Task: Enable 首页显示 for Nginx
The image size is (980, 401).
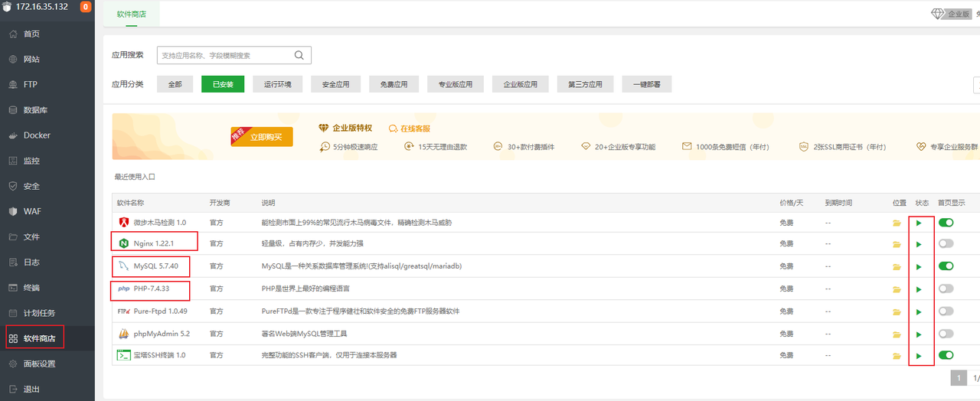Action: tap(946, 243)
